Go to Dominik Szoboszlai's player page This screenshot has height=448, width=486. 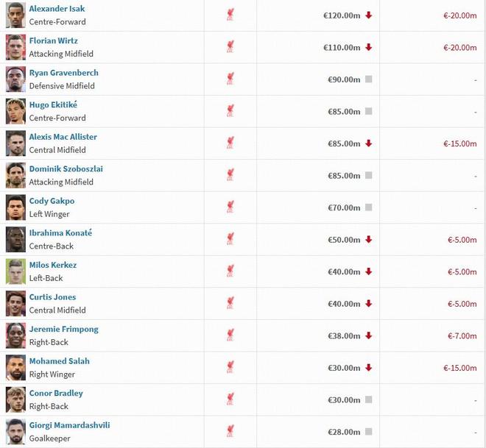[x=66, y=168]
